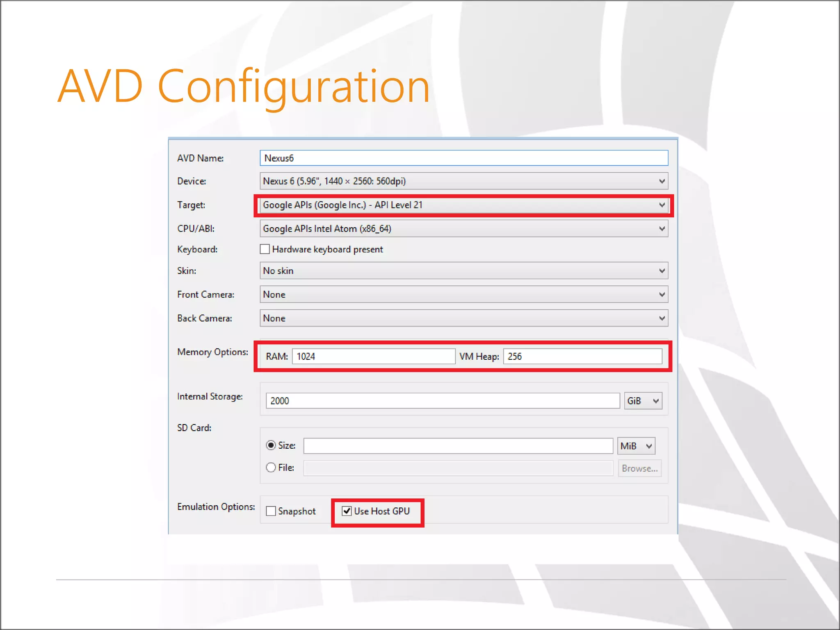Screen dimensions: 840x630
Task: Enable the Snapshot checkbox
Action: pyautogui.click(x=271, y=511)
